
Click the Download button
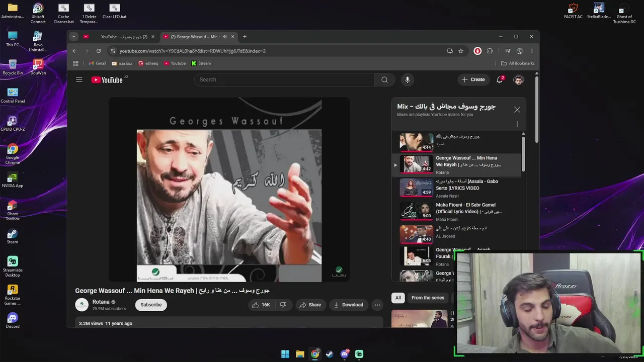tap(348, 305)
